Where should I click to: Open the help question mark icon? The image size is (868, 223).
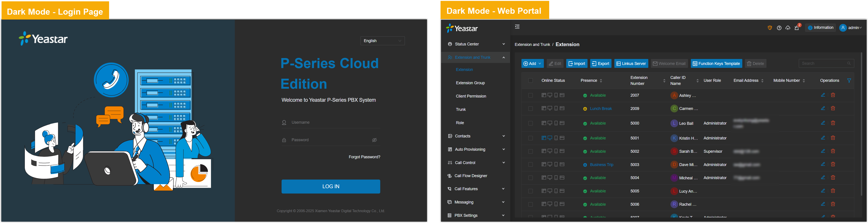click(779, 28)
